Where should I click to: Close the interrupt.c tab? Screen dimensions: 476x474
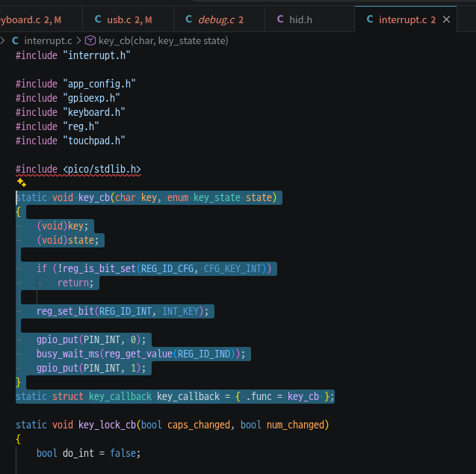[x=446, y=19]
